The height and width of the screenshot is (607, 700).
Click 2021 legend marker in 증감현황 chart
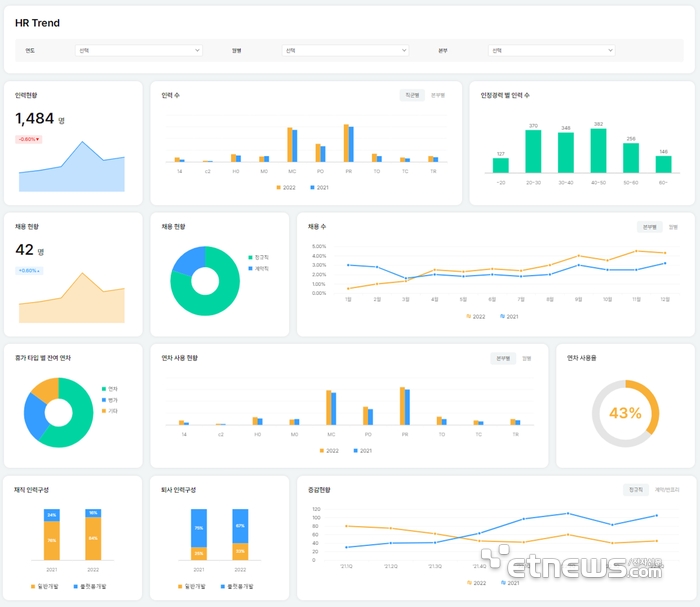(503, 582)
